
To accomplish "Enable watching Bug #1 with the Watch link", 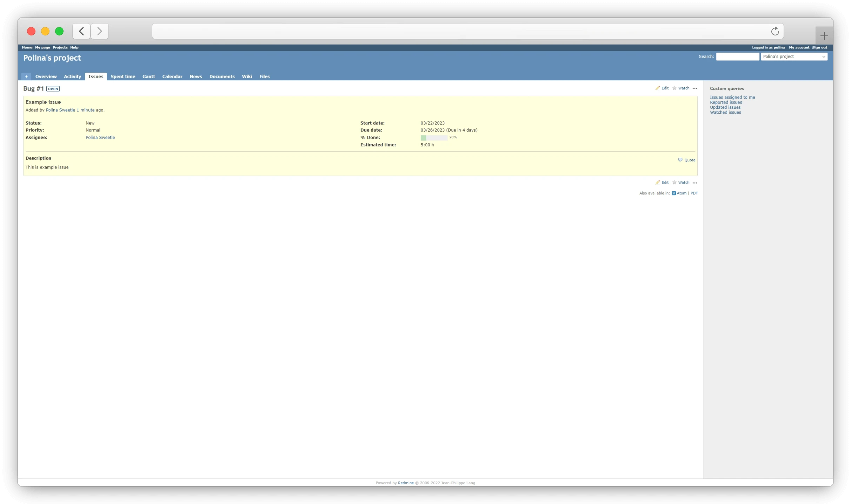I will point(683,88).
